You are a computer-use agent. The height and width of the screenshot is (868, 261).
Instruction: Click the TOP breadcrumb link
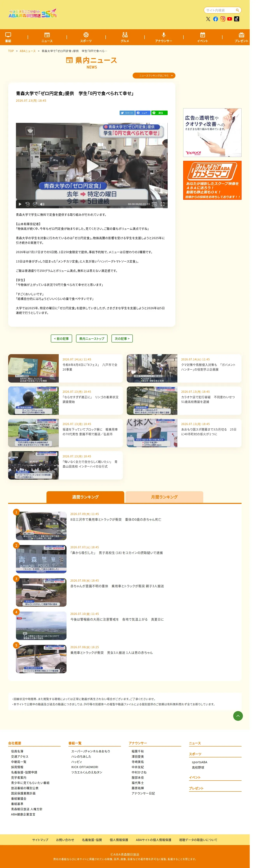pyautogui.click(x=11, y=51)
